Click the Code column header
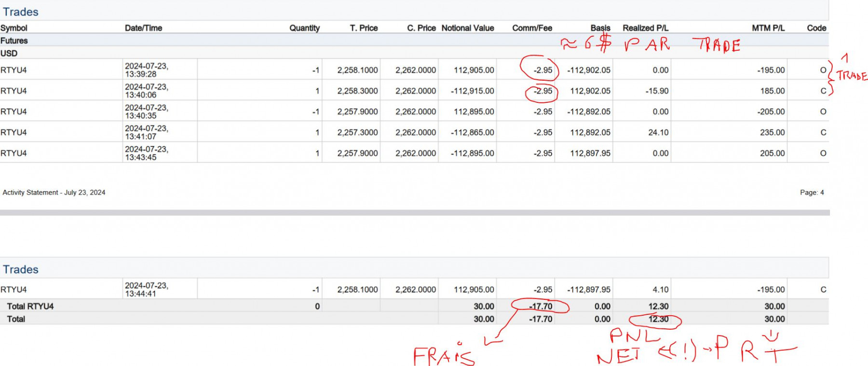The height and width of the screenshot is (366, 868). click(x=816, y=28)
